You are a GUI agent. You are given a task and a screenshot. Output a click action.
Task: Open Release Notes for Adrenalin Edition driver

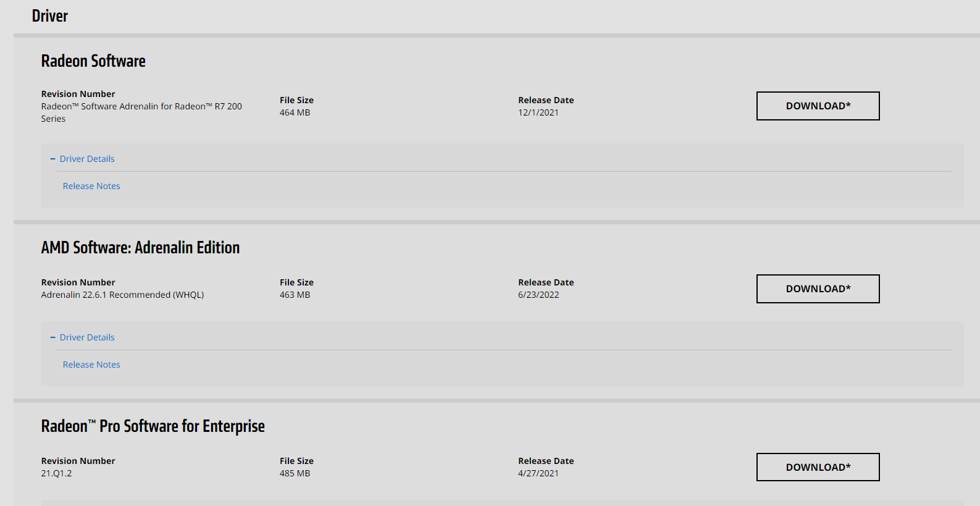click(x=91, y=365)
